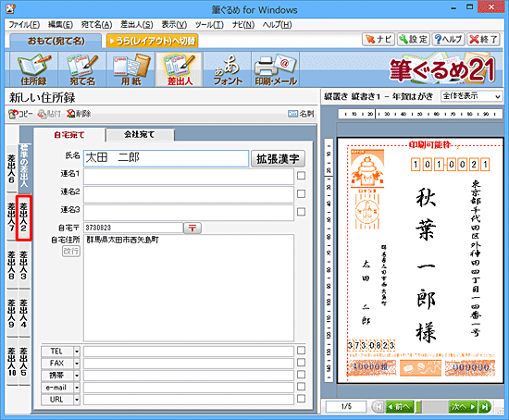Open the 住所録 address book toolbar icon
This screenshot has width=509, height=420.
[33, 69]
